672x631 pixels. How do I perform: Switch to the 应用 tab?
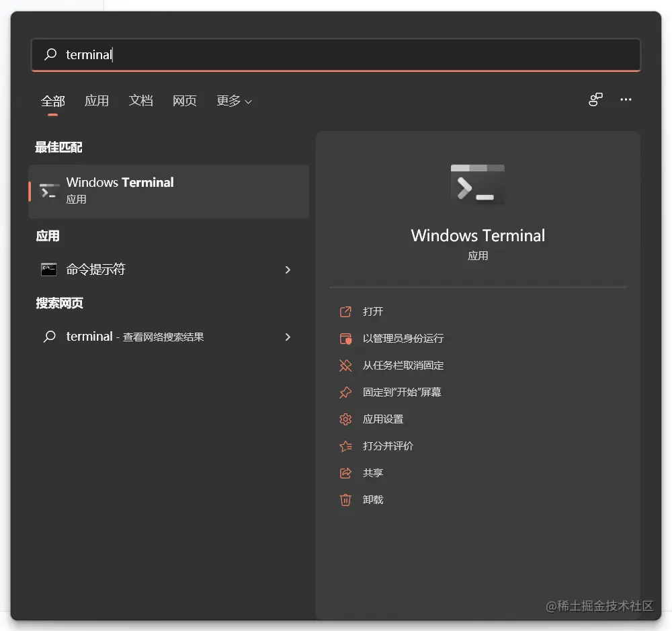coord(96,101)
